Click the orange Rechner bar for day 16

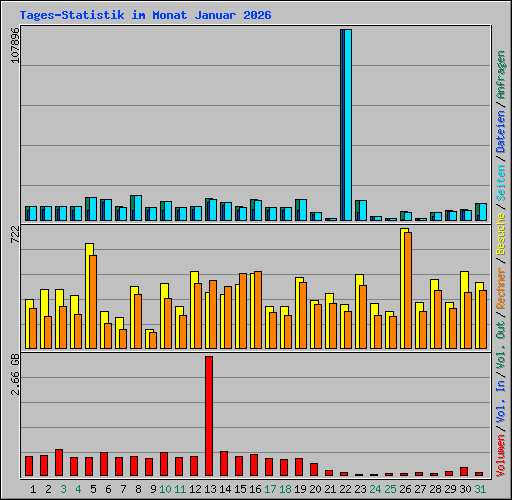click(x=258, y=310)
